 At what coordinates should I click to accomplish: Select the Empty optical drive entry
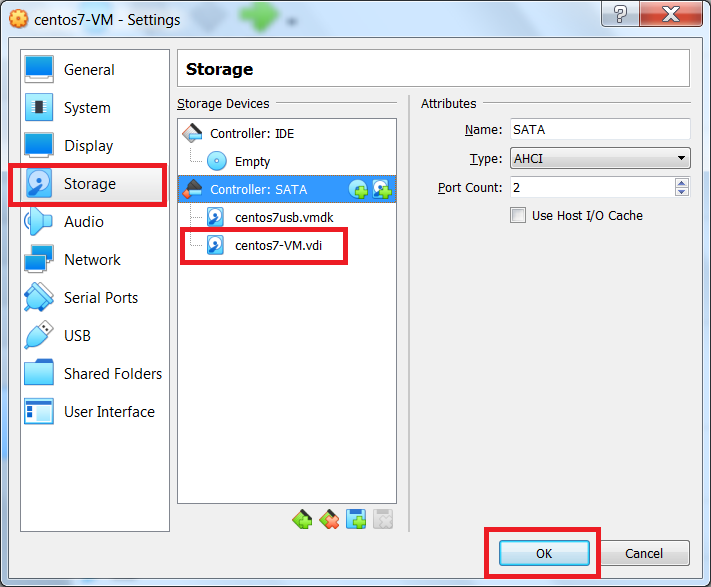click(x=252, y=161)
